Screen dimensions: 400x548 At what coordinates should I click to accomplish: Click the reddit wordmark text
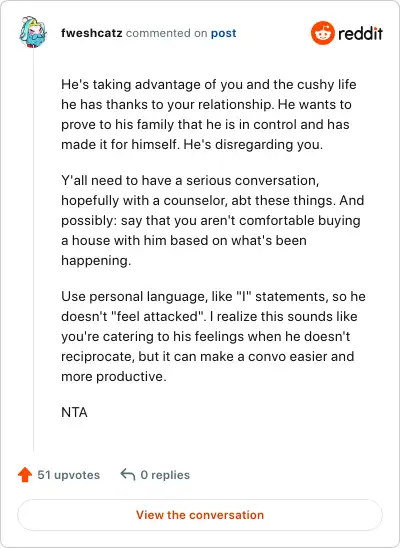tap(360, 34)
